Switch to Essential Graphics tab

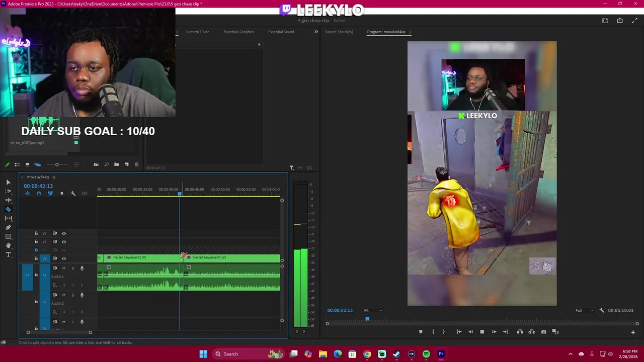238,32
